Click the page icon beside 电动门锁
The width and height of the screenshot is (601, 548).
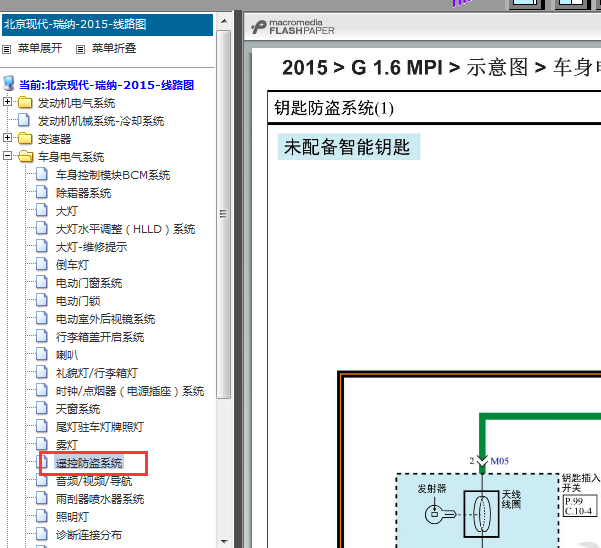(x=42, y=300)
